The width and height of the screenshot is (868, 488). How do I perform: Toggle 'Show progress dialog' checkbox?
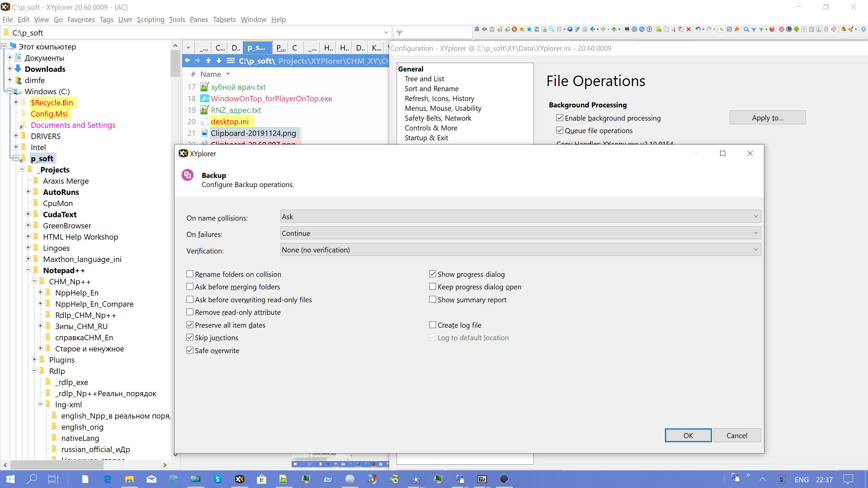click(x=432, y=273)
